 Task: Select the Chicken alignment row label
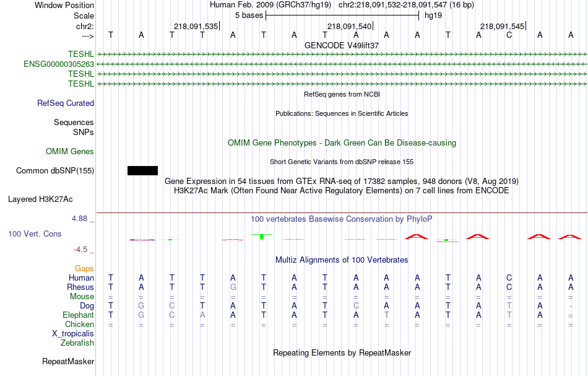pyautogui.click(x=79, y=324)
